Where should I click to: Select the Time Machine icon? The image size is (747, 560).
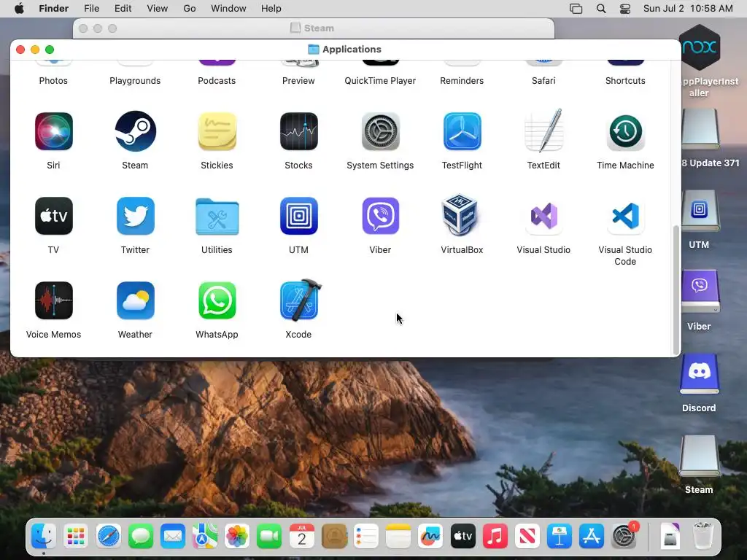pos(625,131)
